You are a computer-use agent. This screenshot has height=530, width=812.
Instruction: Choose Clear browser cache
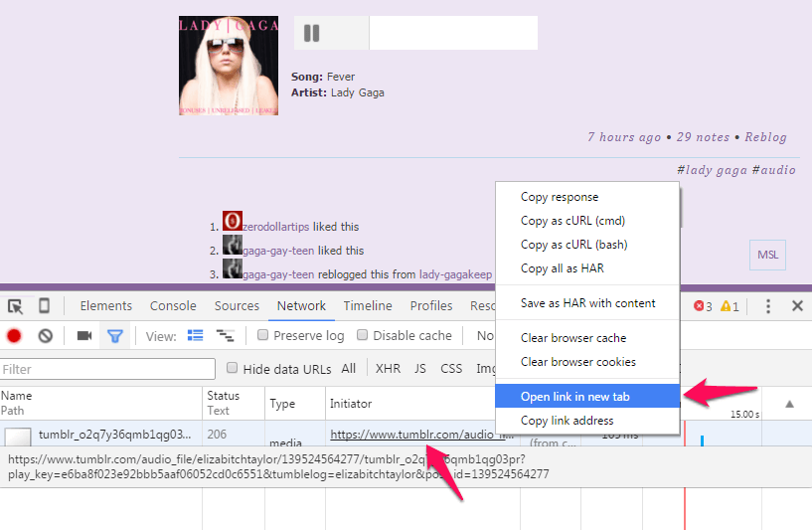tap(587, 338)
